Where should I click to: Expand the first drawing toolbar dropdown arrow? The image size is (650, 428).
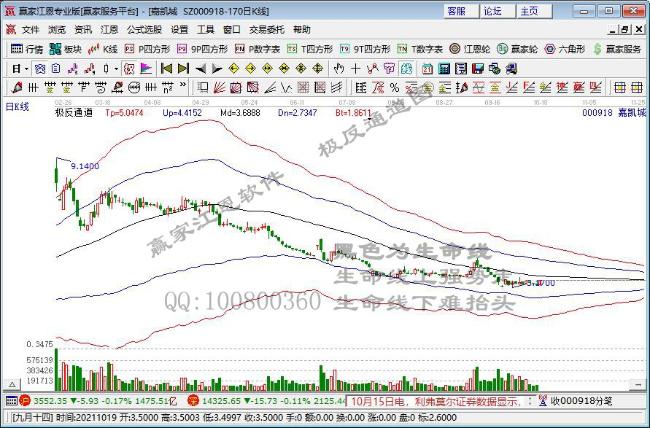tap(27, 68)
